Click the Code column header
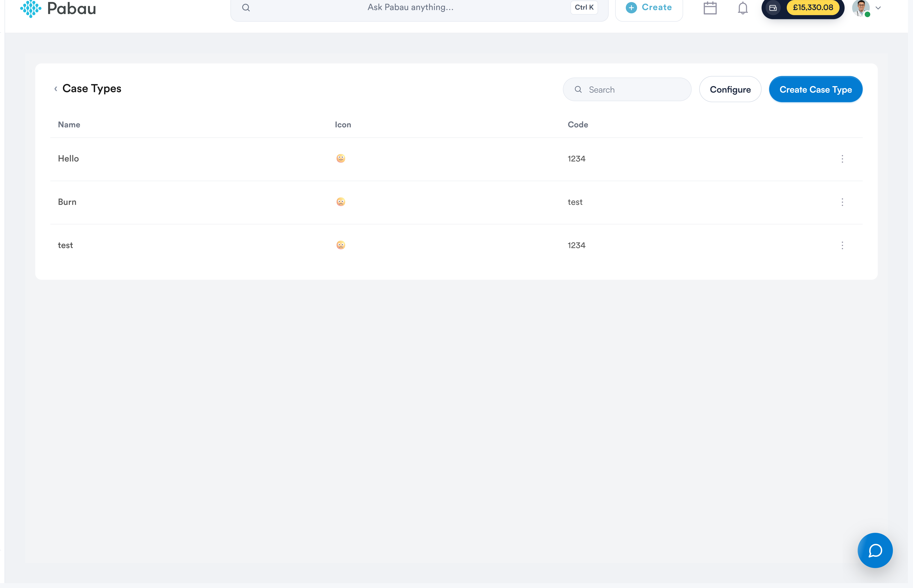Image resolution: width=913 pixels, height=588 pixels. tap(578, 125)
